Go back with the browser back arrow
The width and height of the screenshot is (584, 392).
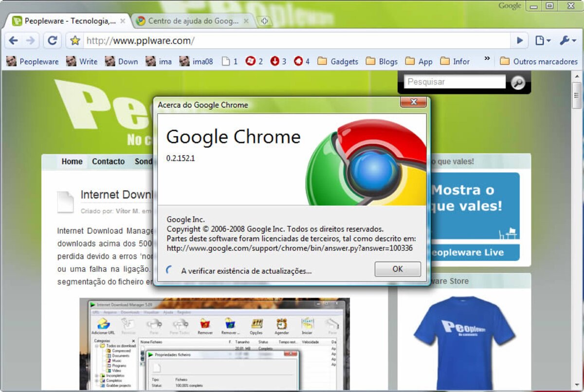coord(13,40)
